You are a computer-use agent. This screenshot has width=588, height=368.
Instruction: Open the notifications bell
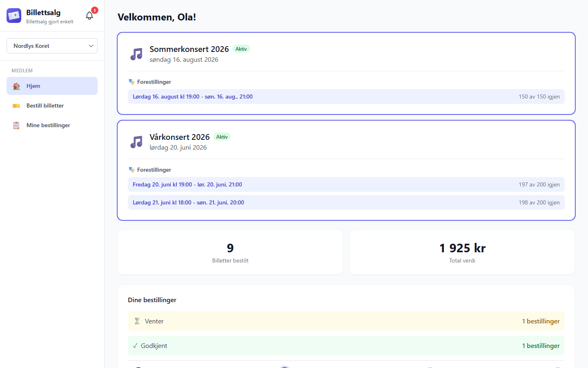coord(89,16)
